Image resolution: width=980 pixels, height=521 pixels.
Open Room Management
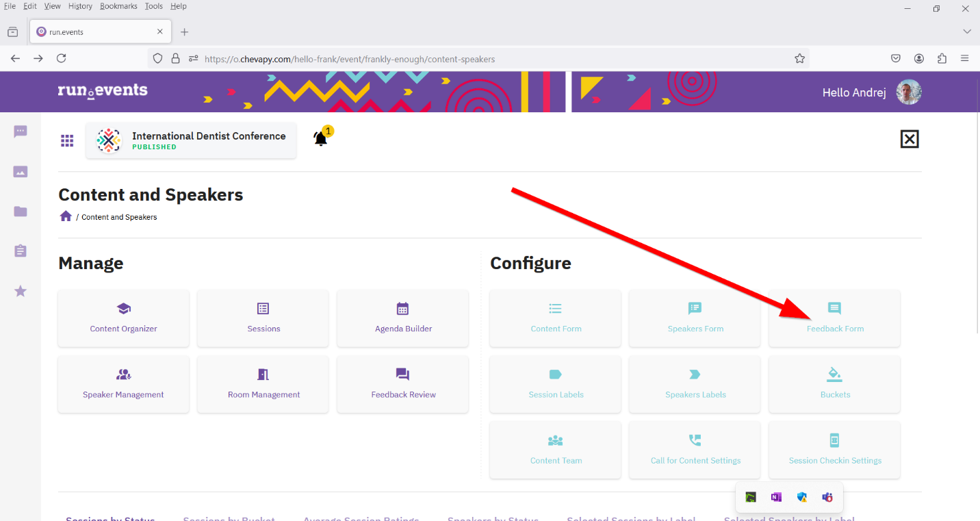click(263, 384)
